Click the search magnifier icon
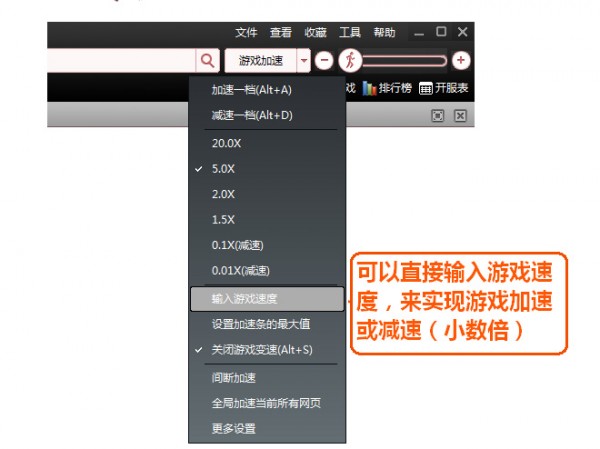This screenshot has height=449, width=600. (207, 60)
